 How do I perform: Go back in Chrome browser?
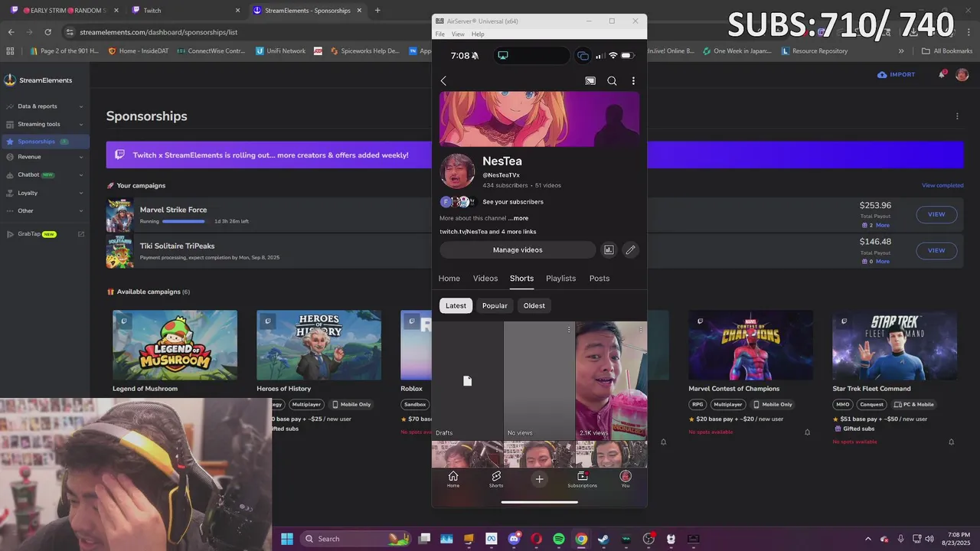click(x=11, y=32)
